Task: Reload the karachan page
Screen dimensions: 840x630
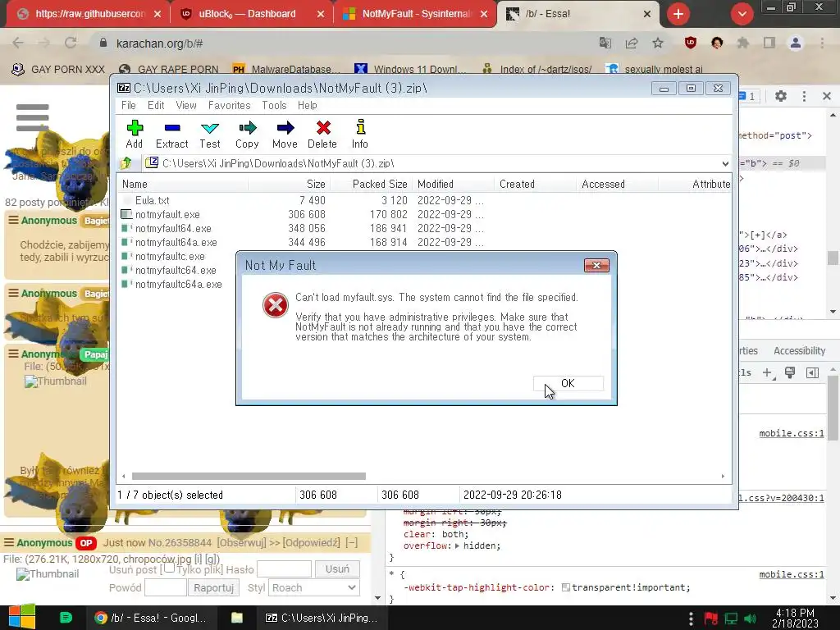Action: tap(71, 43)
